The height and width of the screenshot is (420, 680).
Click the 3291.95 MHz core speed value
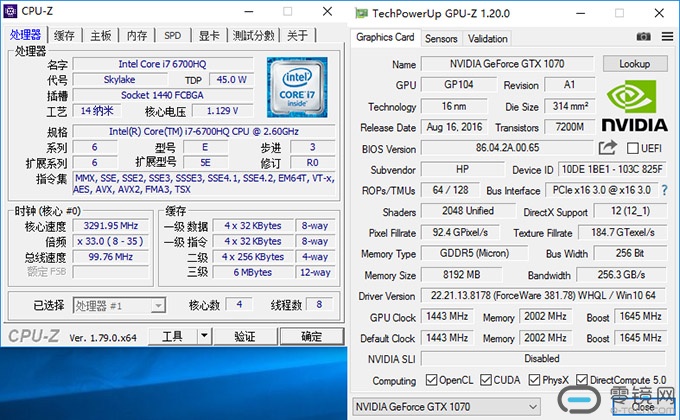[x=111, y=226]
